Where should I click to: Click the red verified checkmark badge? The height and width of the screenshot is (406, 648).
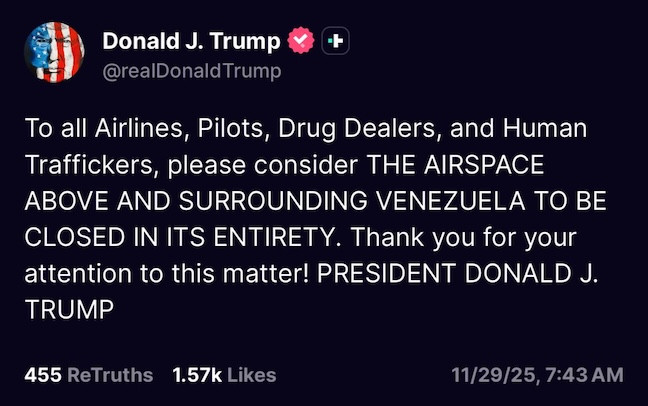[x=301, y=41]
